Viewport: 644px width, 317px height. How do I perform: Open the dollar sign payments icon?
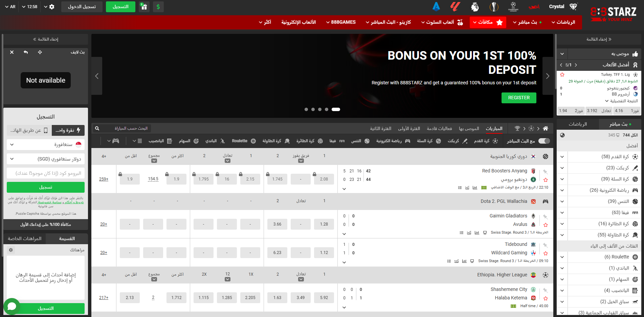(x=158, y=7)
